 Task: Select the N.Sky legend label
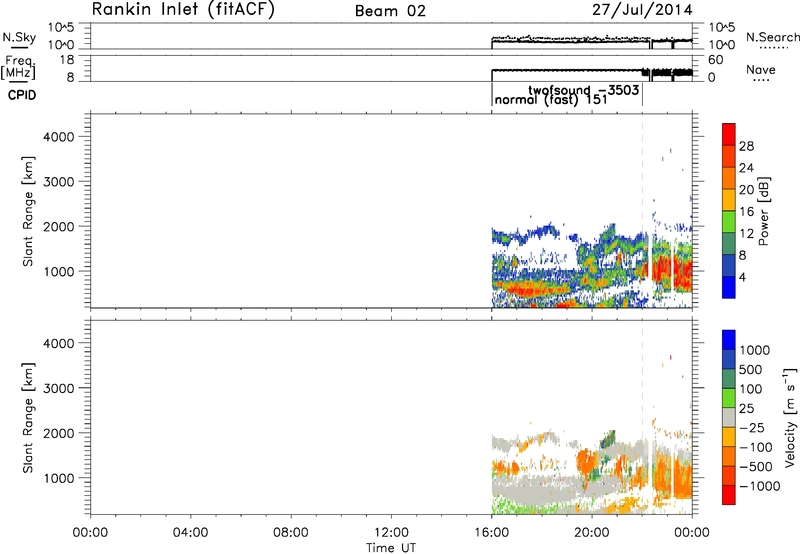(19, 38)
